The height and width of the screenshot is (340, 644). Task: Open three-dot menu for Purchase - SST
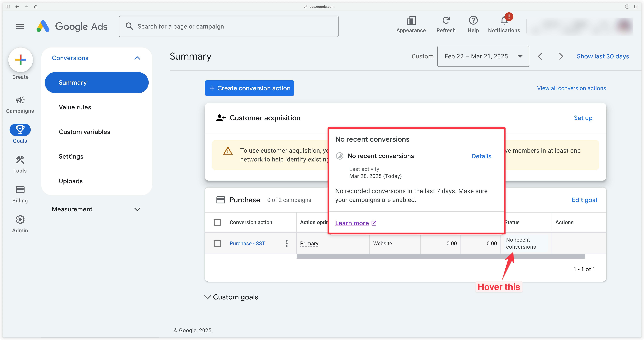click(287, 243)
